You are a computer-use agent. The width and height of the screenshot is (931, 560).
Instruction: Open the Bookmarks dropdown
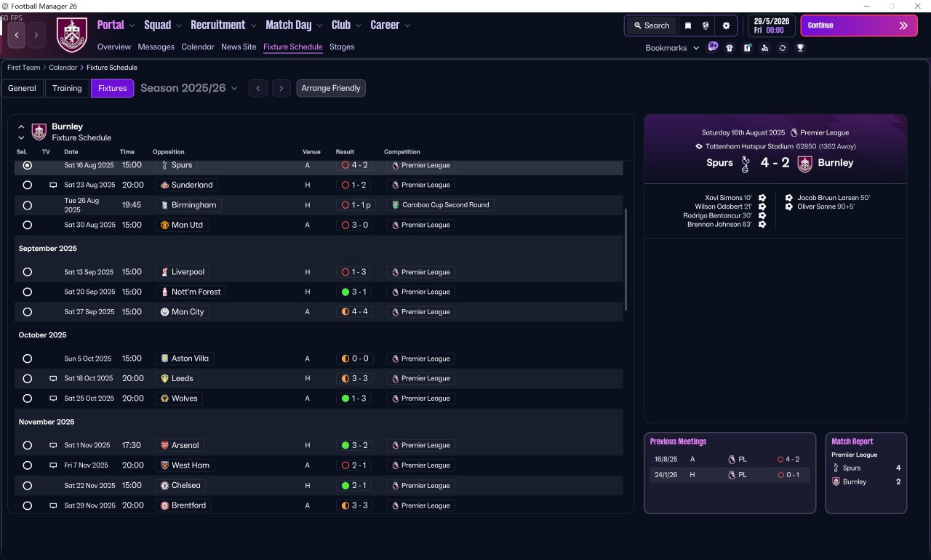tap(673, 48)
